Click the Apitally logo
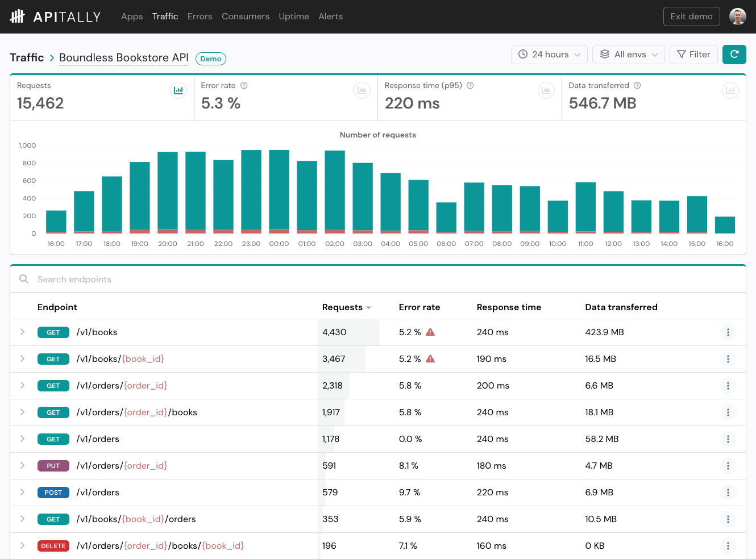 click(55, 16)
